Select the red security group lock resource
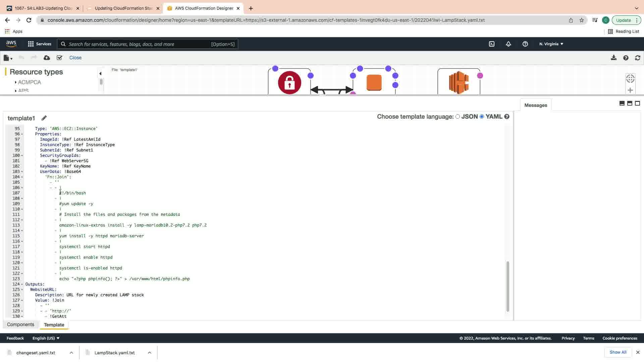 click(x=289, y=82)
